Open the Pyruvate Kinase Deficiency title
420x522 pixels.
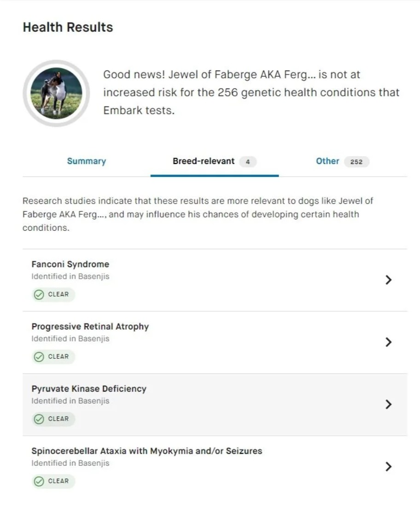tap(89, 389)
